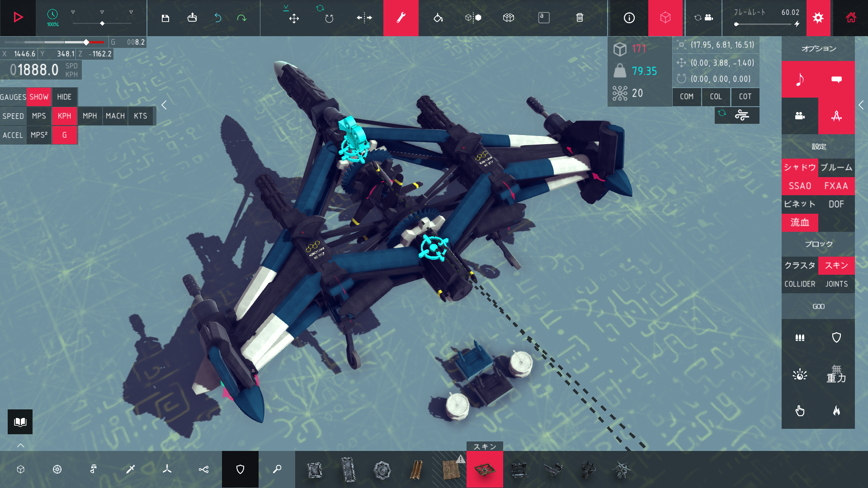868x488 pixels.
Task: Expand the bottom-left up chevron
Action: tap(20, 446)
